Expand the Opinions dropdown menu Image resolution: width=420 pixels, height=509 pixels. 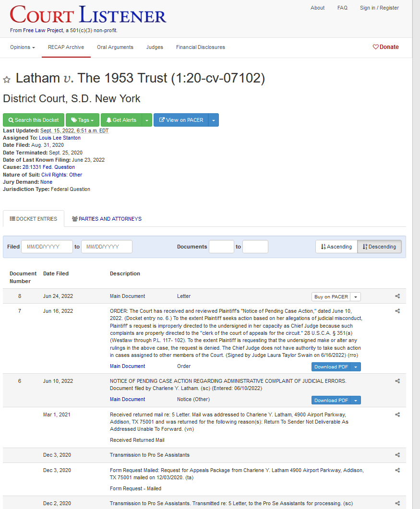click(x=23, y=47)
